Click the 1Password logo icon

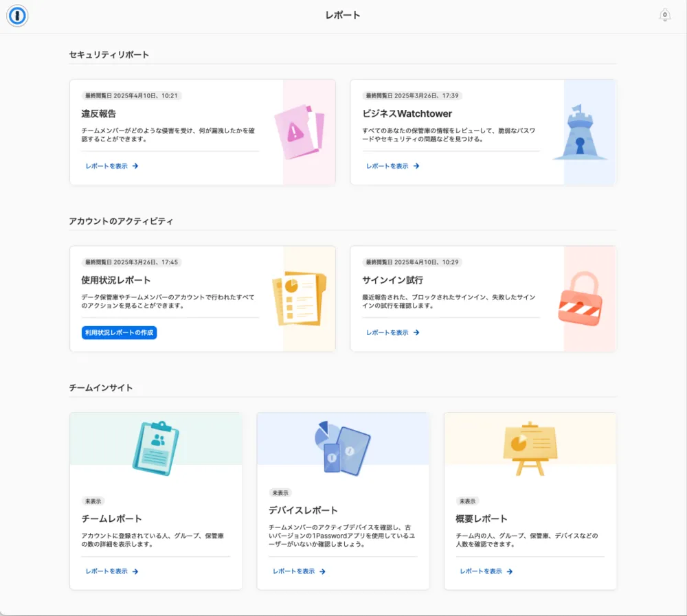coord(17,15)
